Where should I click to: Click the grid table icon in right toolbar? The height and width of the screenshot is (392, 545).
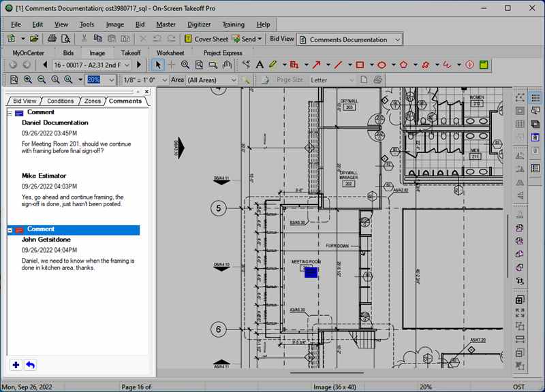pos(520,124)
